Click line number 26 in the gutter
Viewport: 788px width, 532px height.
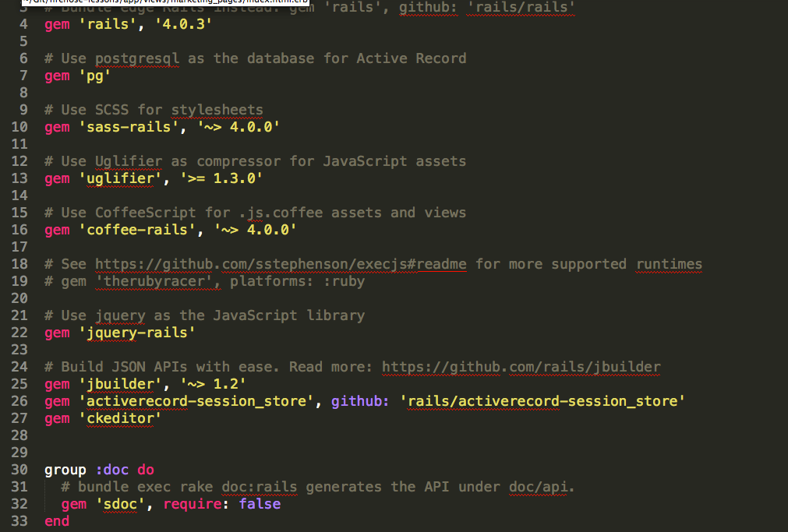pyautogui.click(x=19, y=401)
